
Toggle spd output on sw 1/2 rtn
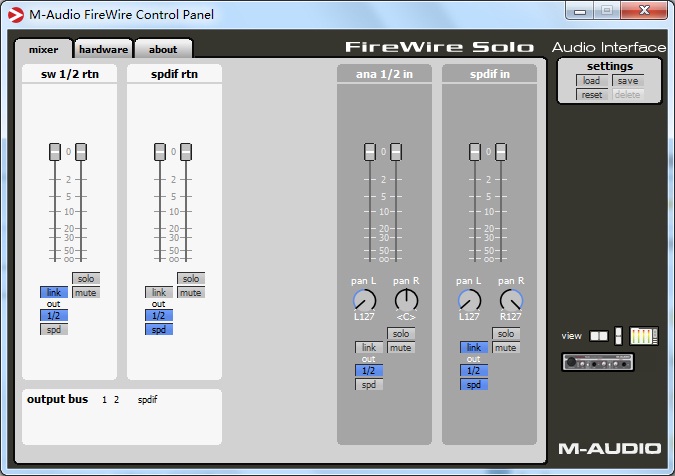pos(54,329)
